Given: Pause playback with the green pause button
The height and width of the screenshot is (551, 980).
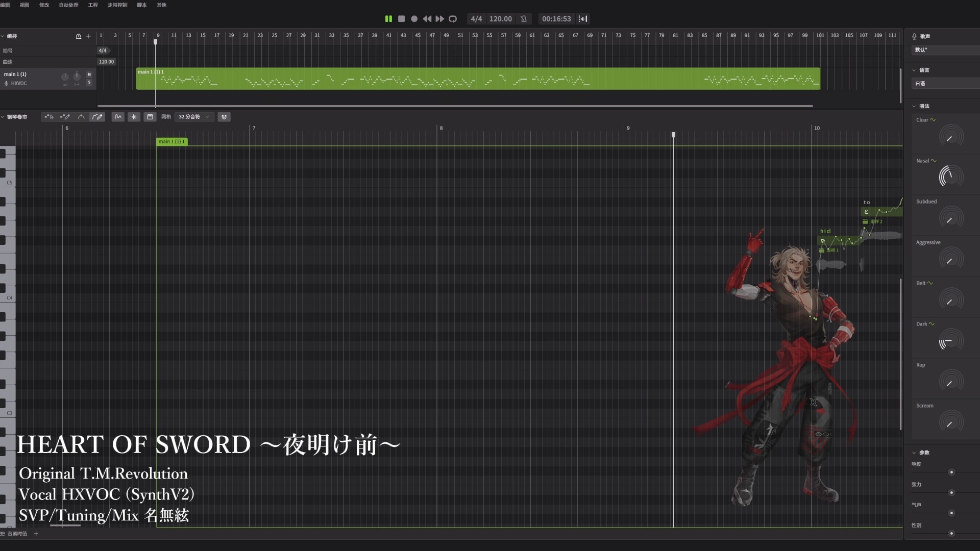Looking at the screenshot, I should coord(388,19).
